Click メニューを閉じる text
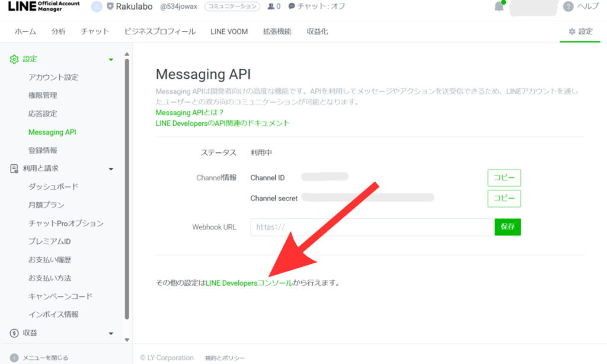Image resolution: width=607 pixels, height=364 pixels. pos(45,358)
